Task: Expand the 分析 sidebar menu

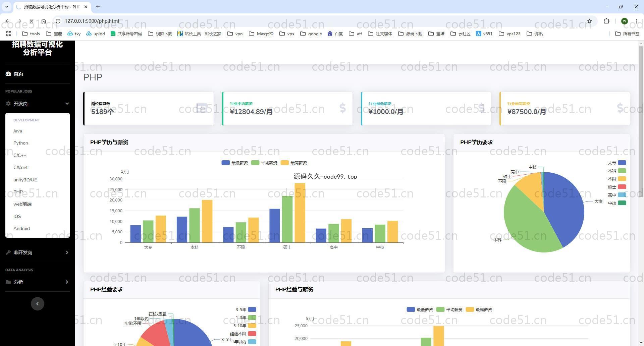Action: pyautogui.click(x=38, y=282)
